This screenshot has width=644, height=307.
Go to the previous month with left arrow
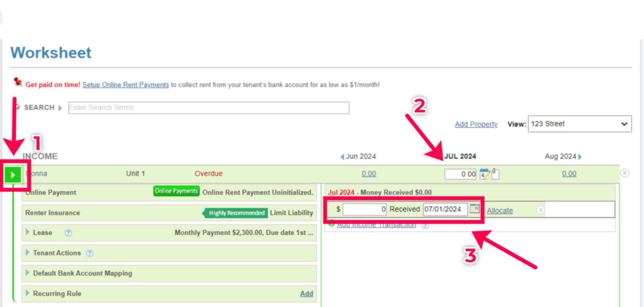(x=342, y=157)
